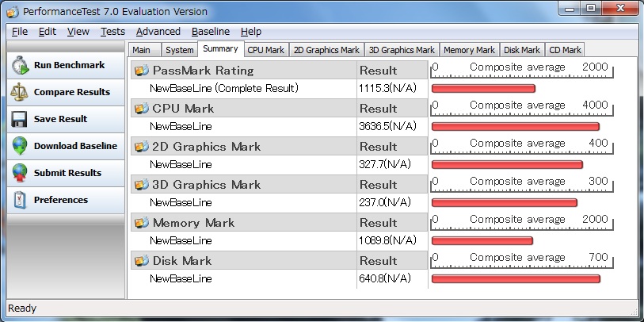Click the Run Benchmark button label

[x=70, y=65]
